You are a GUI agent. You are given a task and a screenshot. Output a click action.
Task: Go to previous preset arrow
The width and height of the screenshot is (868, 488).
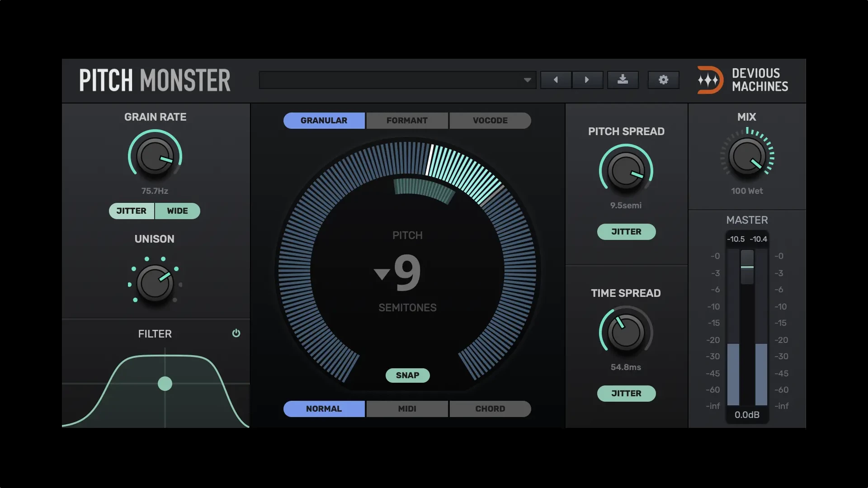click(556, 80)
